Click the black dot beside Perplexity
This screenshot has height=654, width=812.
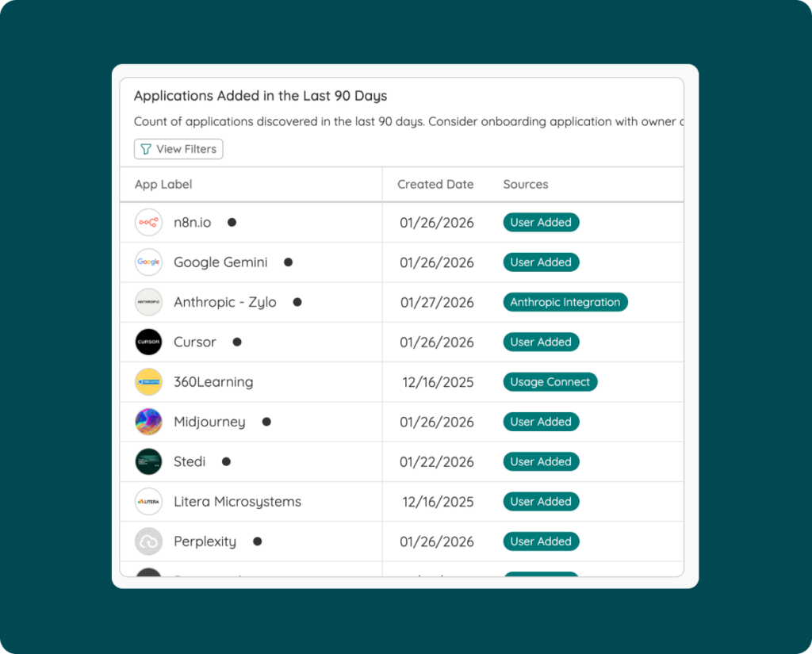(257, 541)
